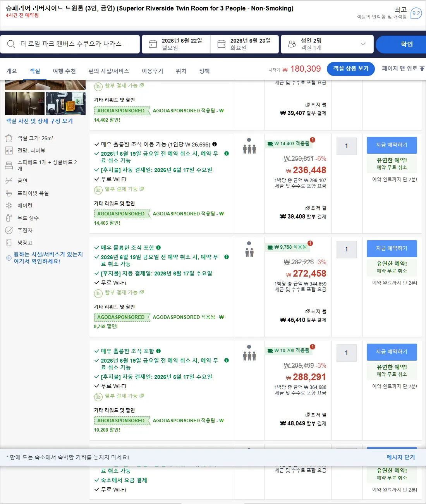
Task: Expand the guests and rooms dropdown chevron
Action: pos(363,44)
